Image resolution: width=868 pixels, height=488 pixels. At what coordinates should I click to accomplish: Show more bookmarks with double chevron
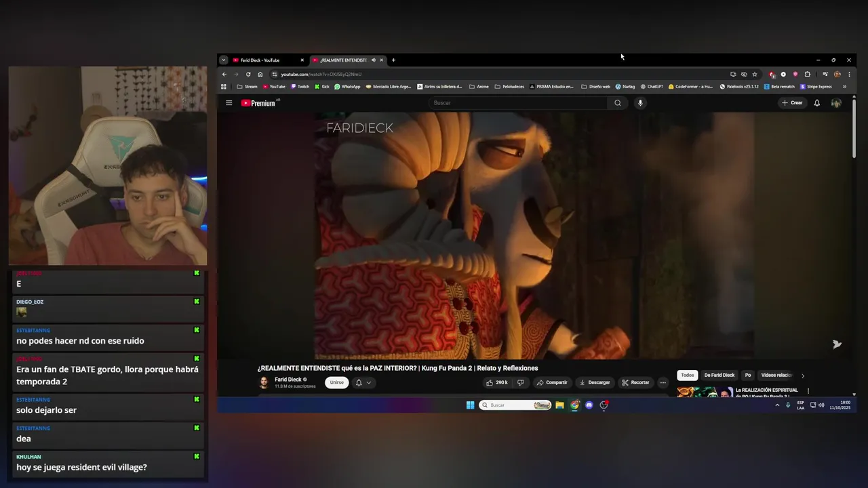(x=844, y=87)
